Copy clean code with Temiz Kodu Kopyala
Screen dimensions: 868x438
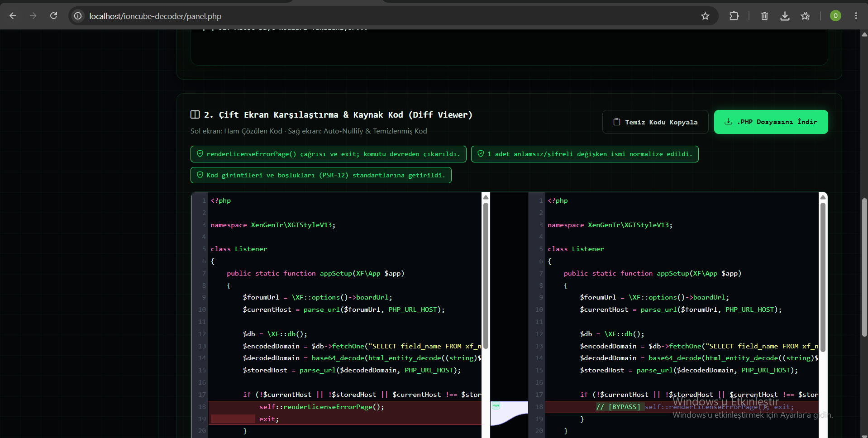coord(655,122)
